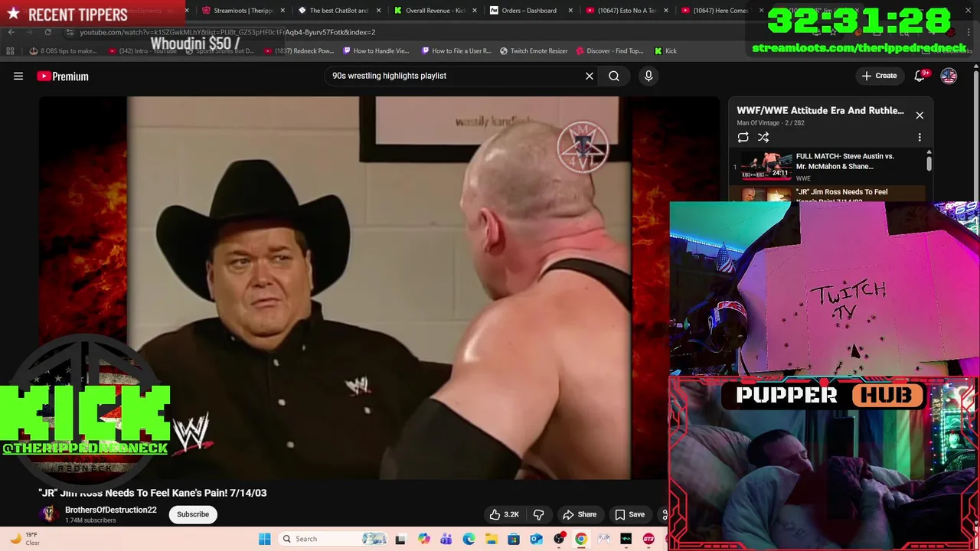Image resolution: width=980 pixels, height=551 pixels.
Task: Clear the YouTube search query
Action: point(590,76)
